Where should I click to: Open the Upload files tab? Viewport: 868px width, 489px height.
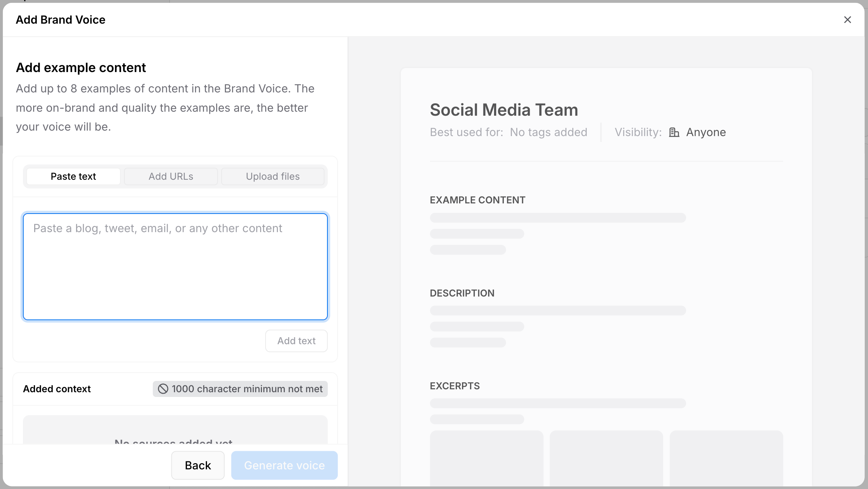coord(272,176)
